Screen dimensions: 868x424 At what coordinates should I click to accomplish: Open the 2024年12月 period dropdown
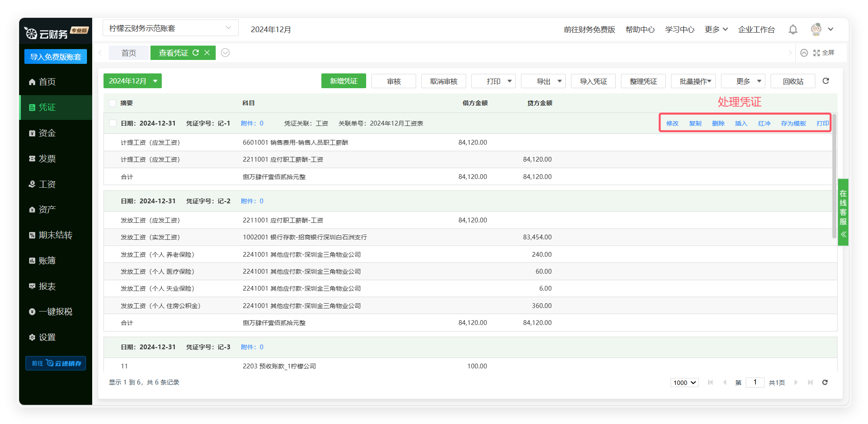(132, 81)
